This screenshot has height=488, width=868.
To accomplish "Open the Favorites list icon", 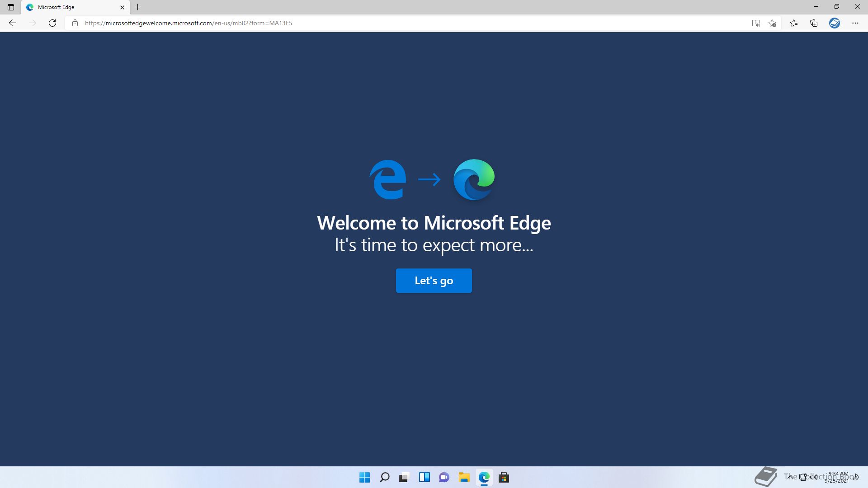I will click(x=794, y=23).
